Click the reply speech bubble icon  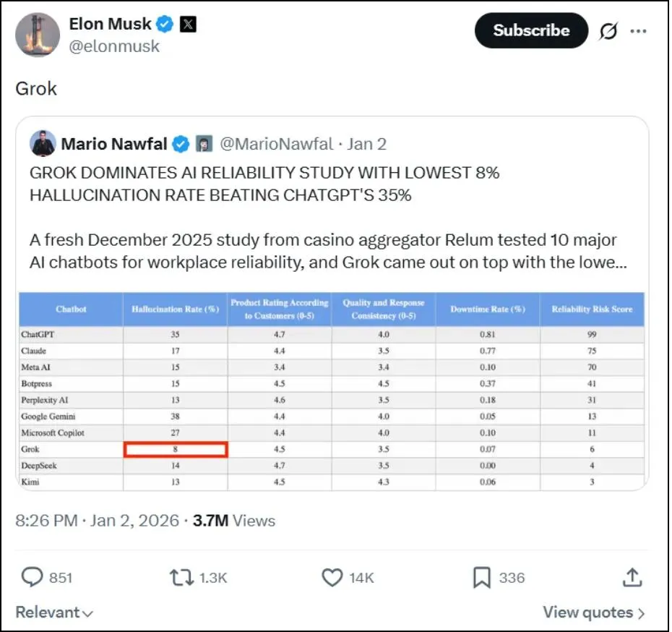(32, 577)
